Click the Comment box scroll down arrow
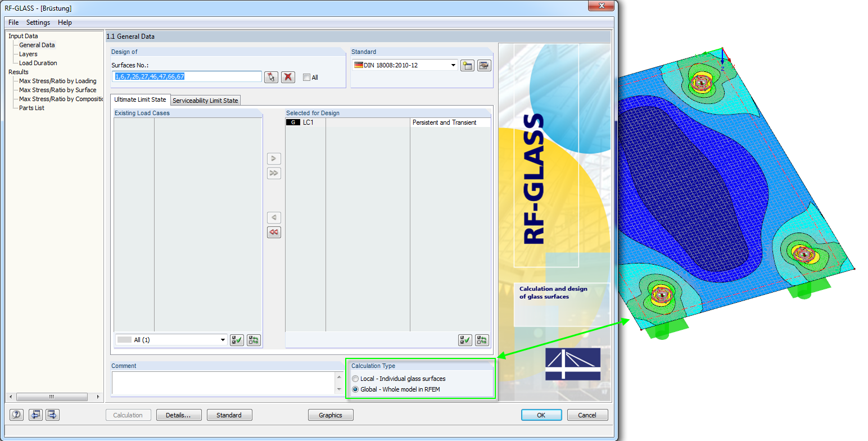This screenshot has width=868, height=441. tap(339, 389)
